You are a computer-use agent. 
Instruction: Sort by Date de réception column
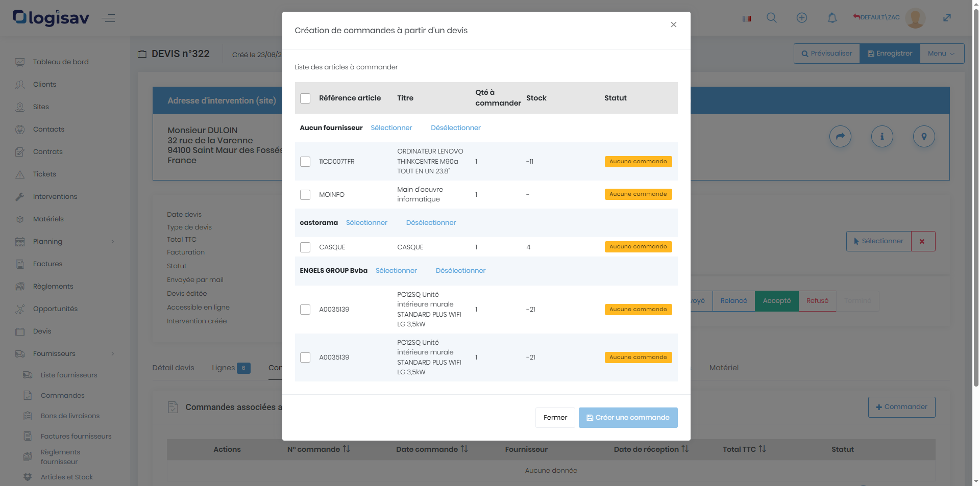pos(651,449)
